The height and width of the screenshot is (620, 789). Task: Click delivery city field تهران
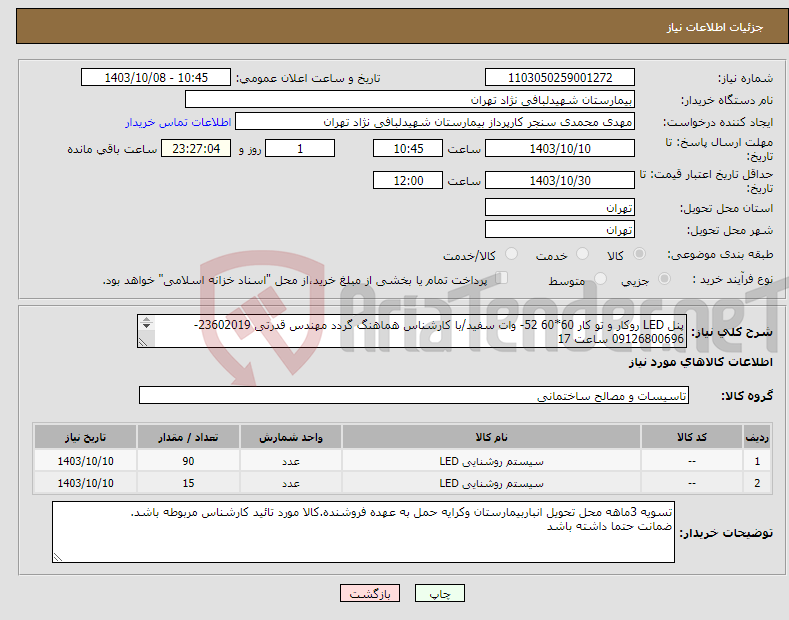560,229
